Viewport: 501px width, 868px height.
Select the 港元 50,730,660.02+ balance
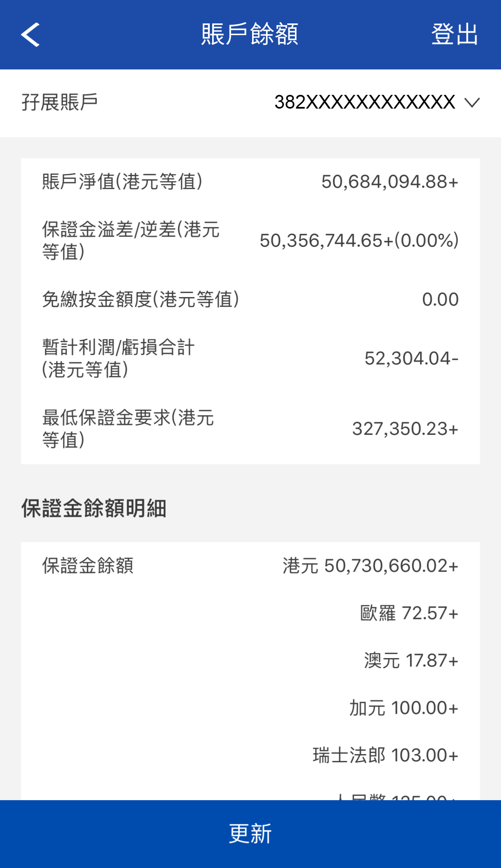tap(370, 566)
